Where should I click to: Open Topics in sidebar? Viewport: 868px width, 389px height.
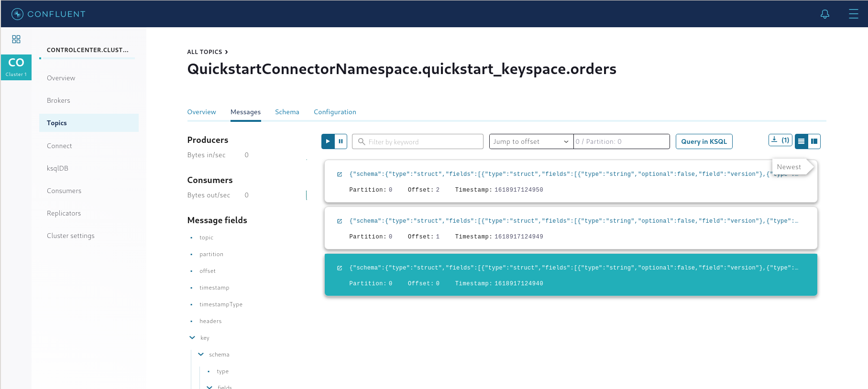(89, 123)
